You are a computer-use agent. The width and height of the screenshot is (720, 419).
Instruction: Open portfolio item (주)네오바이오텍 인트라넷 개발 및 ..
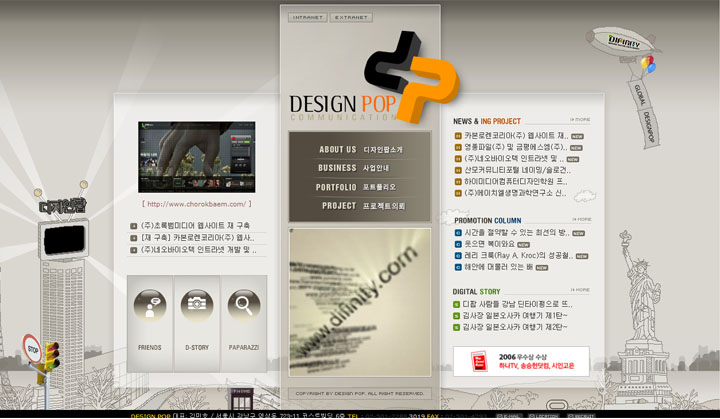(x=198, y=250)
